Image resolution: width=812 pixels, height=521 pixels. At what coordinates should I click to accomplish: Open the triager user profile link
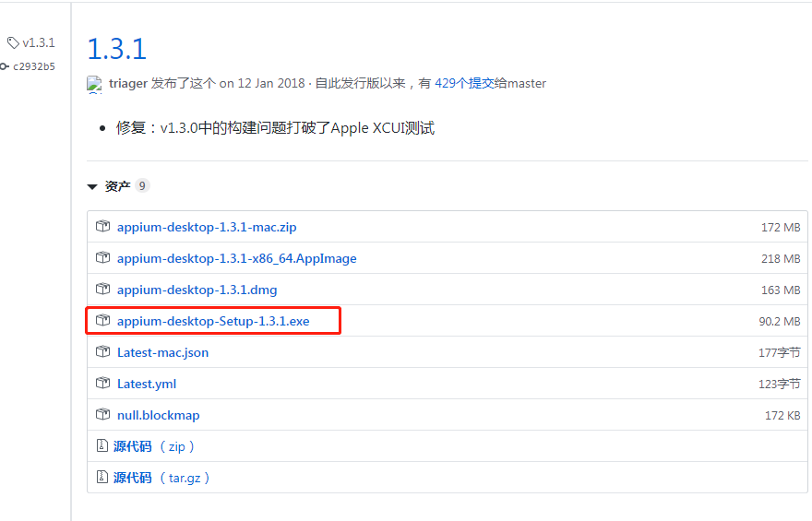click(x=128, y=83)
